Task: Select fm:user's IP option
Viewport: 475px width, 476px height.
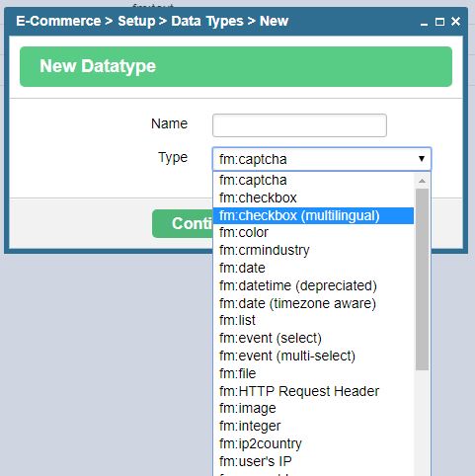Action: click(x=313, y=461)
